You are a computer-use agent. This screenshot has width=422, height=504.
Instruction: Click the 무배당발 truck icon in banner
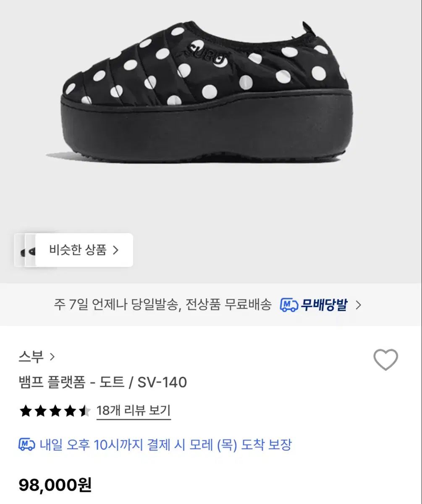pos(288,305)
